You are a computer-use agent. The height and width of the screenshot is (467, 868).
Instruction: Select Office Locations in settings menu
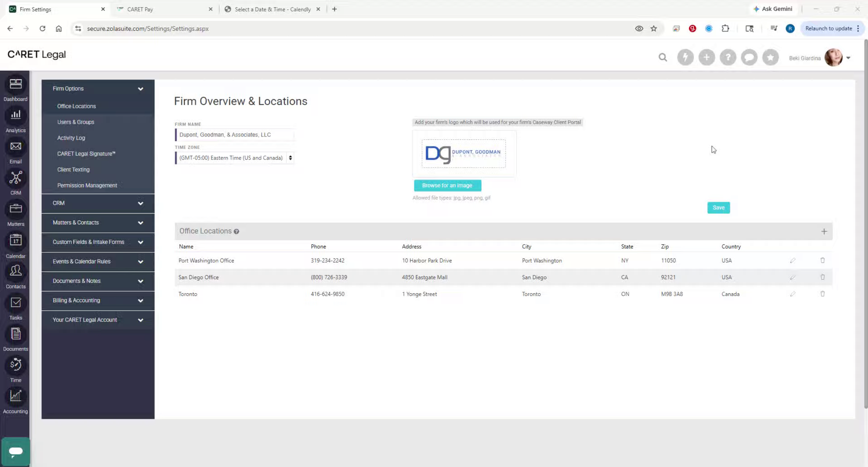coord(76,106)
